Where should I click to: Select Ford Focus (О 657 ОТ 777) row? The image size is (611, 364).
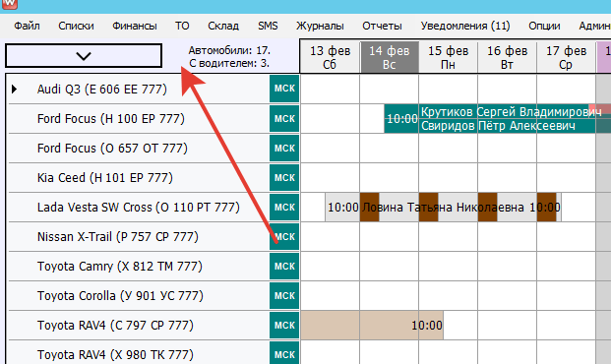(x=139, y=149)
